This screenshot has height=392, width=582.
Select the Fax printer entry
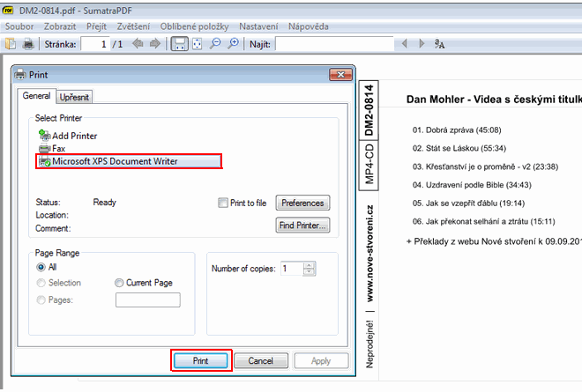[x=52, y=148]
